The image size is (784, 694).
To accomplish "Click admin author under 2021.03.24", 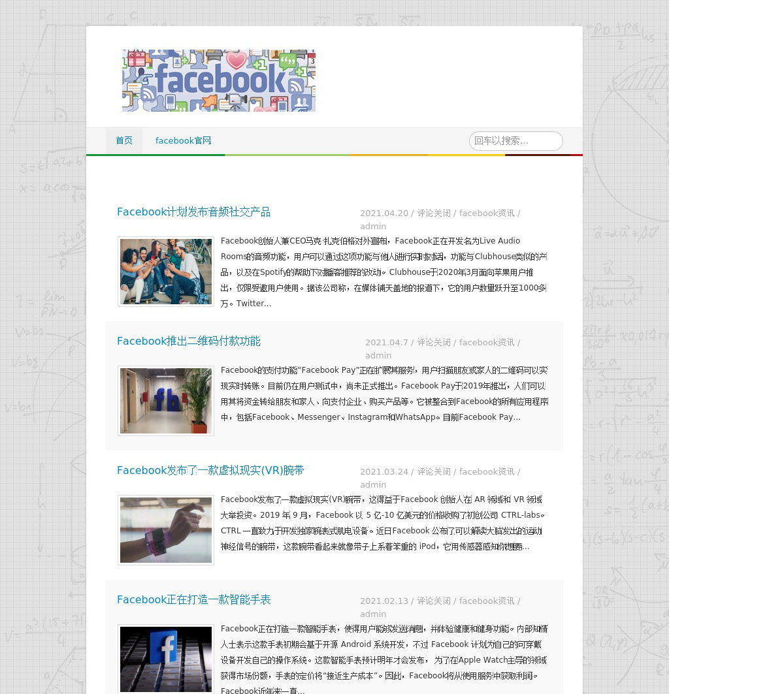I will [373, 484].
